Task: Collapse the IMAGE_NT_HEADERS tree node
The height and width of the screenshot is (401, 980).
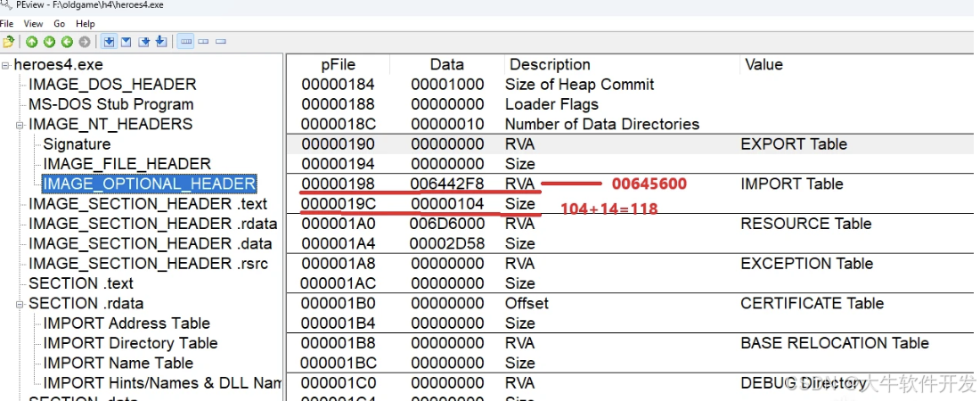Action: 20,125
